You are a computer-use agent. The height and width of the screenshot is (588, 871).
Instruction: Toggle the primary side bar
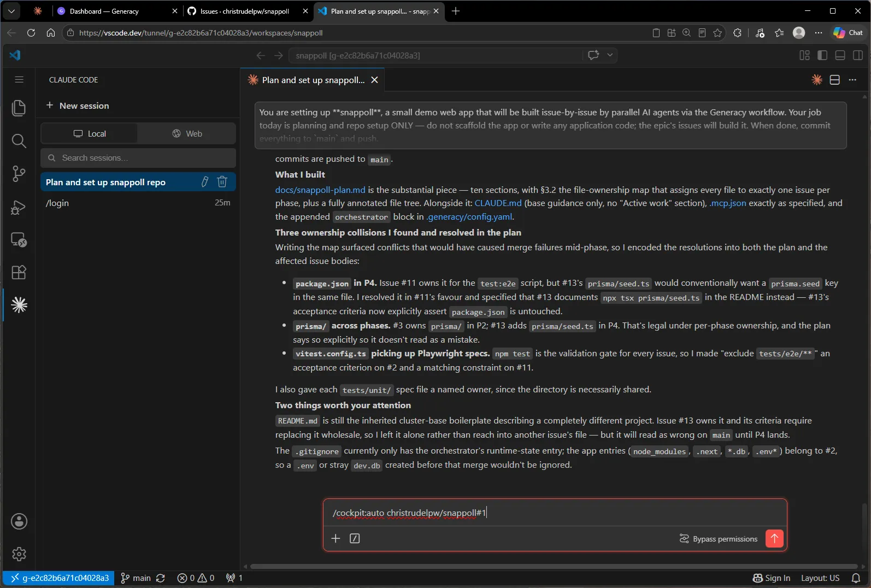[x=822, y=55]
